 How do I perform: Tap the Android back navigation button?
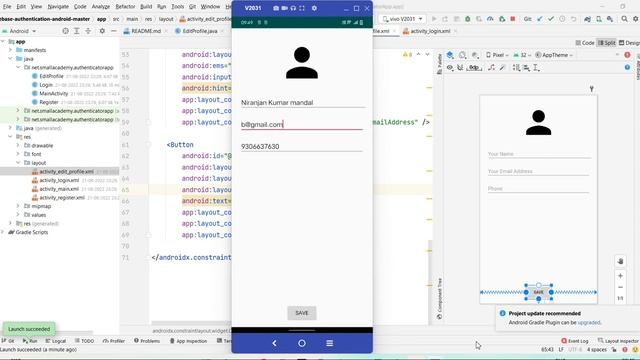pos(274,343)
